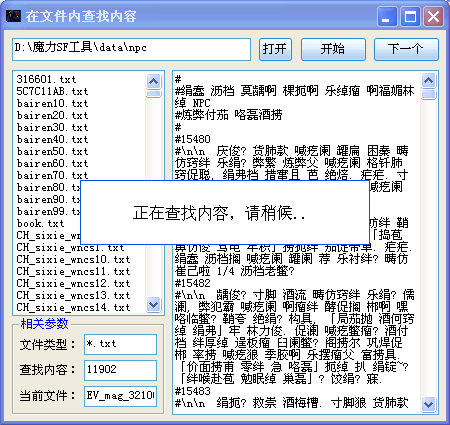
Task: Minimize the 在文件内查找内容 window
Action: pos(387,16)
